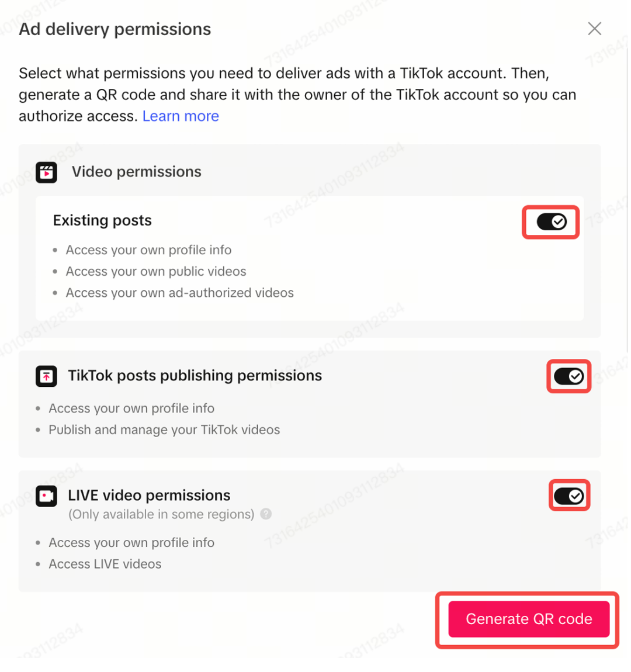Close the Ad delivery permissions dialog
This screenshot has height=672, width=631.
coord(595,29)
